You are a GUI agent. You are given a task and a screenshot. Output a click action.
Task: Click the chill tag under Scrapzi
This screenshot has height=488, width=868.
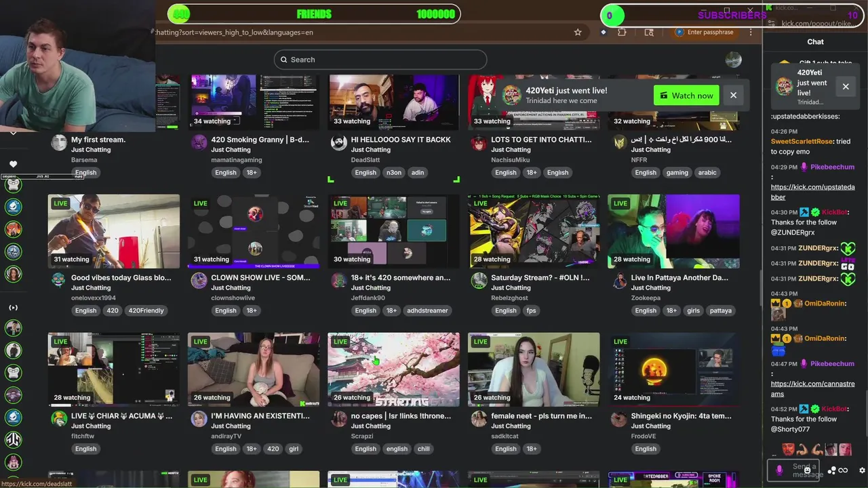pos(424,449)
